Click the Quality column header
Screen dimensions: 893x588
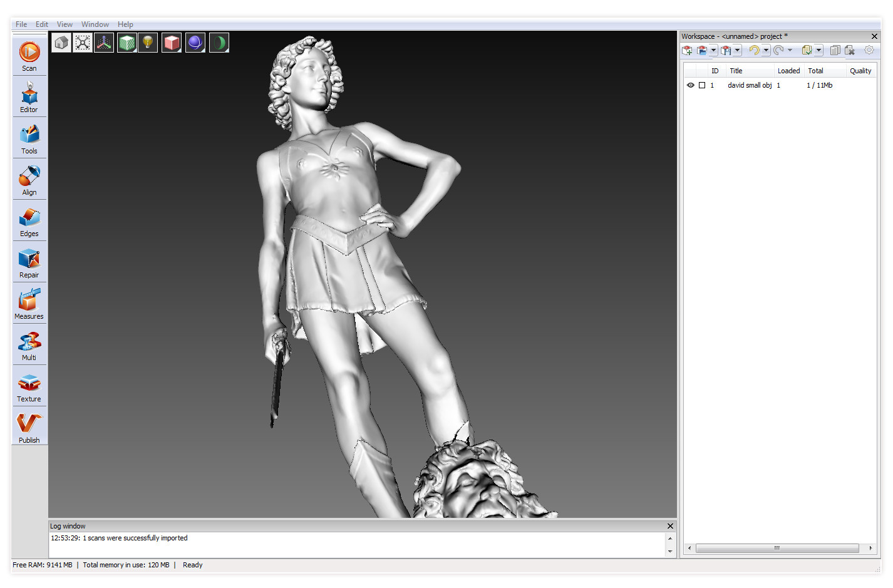point(860,71)
